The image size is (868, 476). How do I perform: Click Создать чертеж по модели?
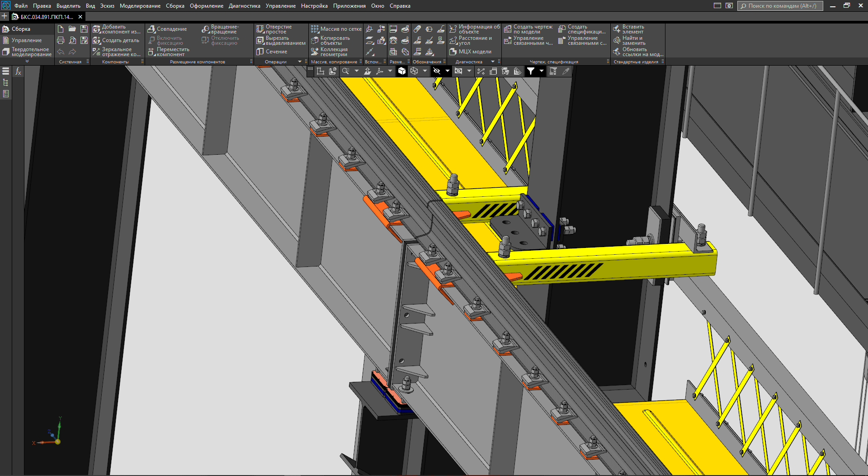pyautogui.click(x=528, y=29)
